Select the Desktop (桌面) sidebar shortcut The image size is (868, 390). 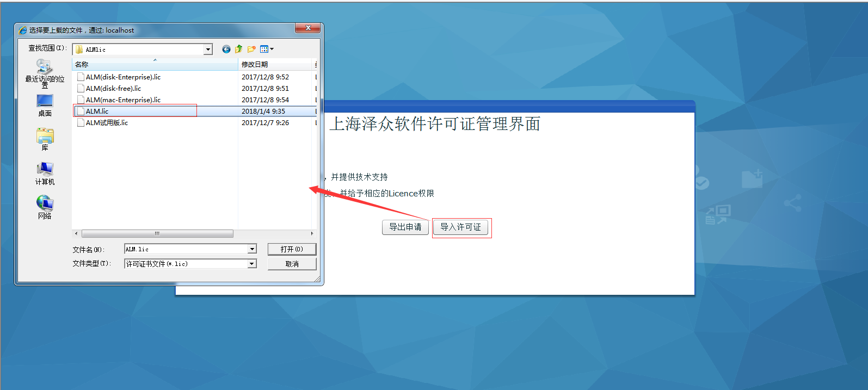pyautogui.click(x=45, y=106)
